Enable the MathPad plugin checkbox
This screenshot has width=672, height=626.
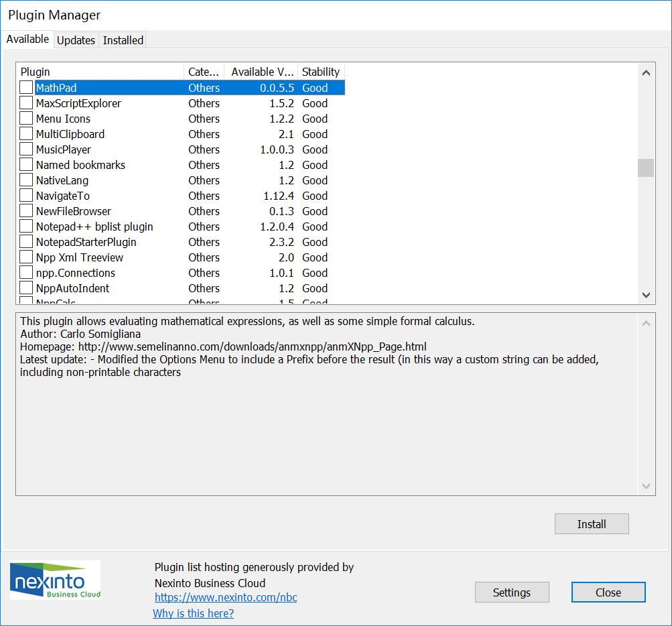(x=25, y=87)
